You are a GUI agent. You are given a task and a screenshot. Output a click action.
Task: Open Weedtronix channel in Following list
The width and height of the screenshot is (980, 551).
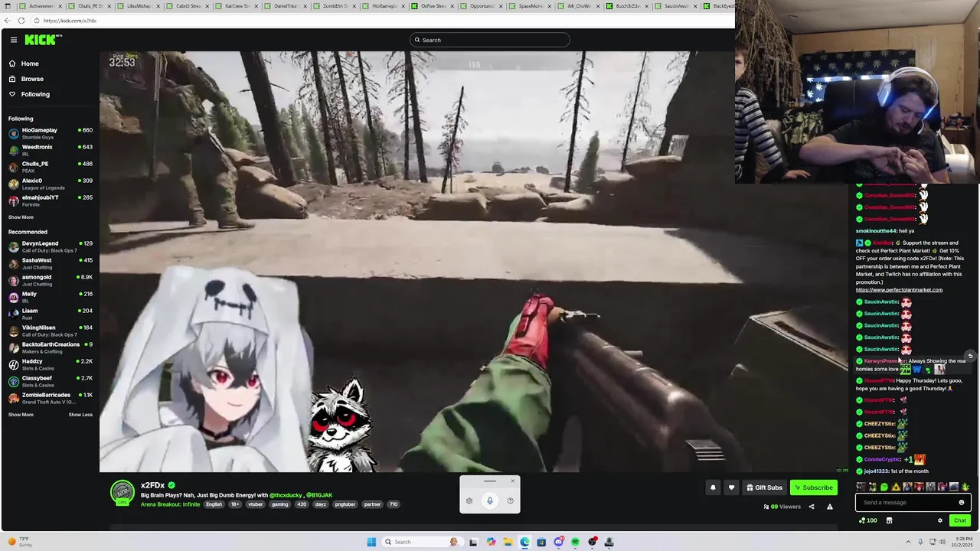pyautogui.click(x=50, y=150)
